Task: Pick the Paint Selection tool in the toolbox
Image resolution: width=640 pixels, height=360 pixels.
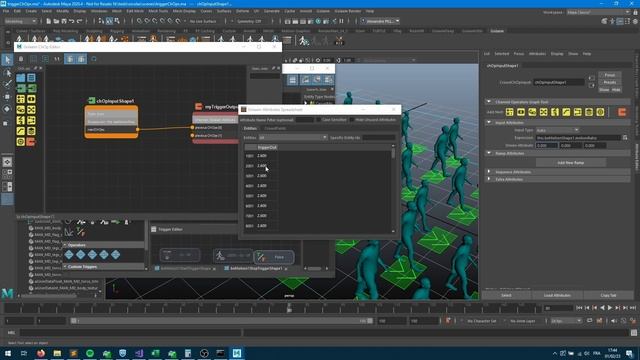Action: (x=7, y=84)
